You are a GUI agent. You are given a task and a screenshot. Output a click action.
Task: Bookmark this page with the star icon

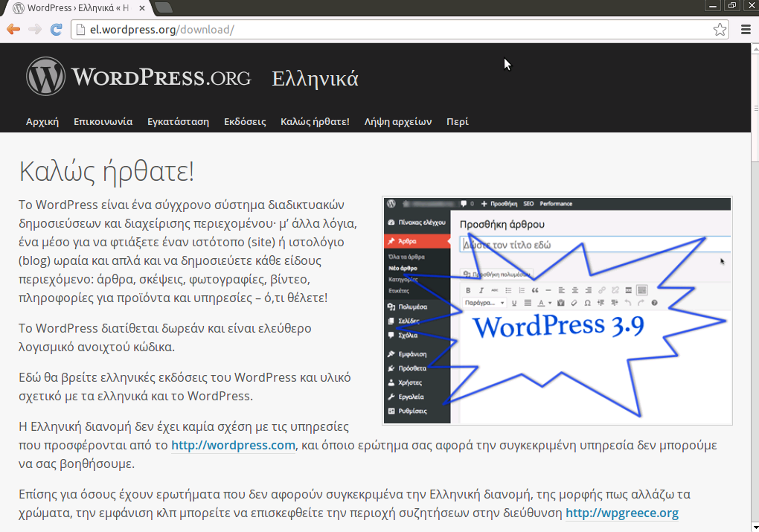point(720,30)
